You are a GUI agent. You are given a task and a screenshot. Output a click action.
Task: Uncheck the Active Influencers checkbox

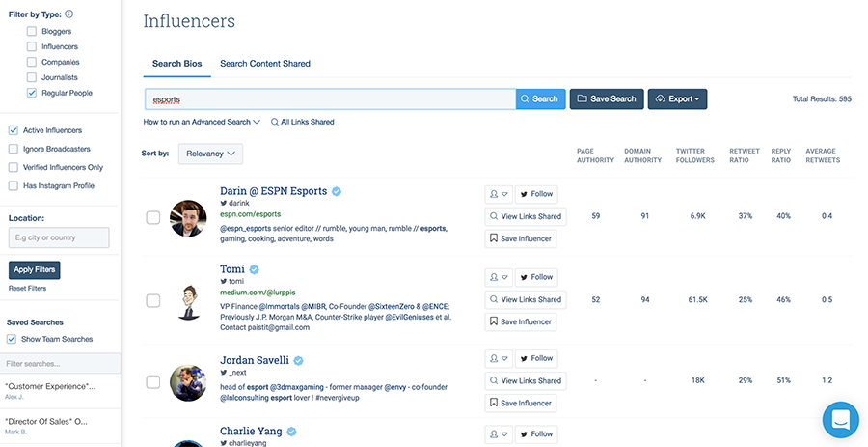(x=13, y=130)
